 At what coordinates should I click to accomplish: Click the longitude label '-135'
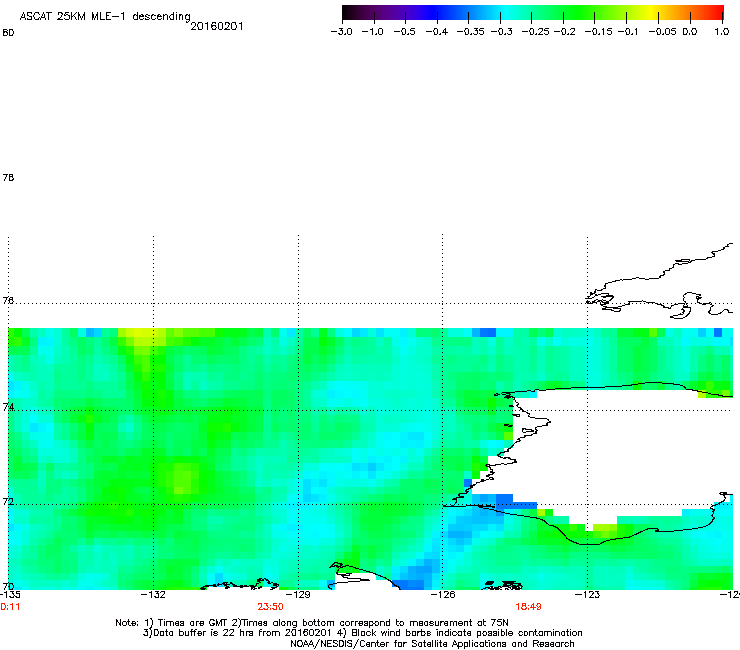click(x=10, y=595)
